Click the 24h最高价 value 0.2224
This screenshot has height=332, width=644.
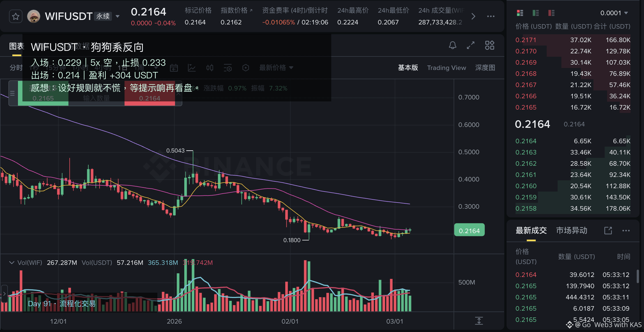(x=348, y=22)
